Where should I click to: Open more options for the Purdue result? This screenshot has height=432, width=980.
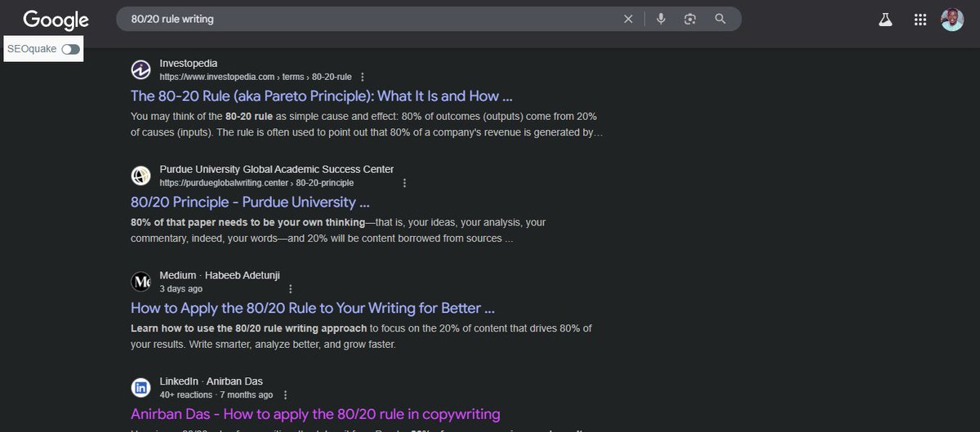tap(404, 183)
